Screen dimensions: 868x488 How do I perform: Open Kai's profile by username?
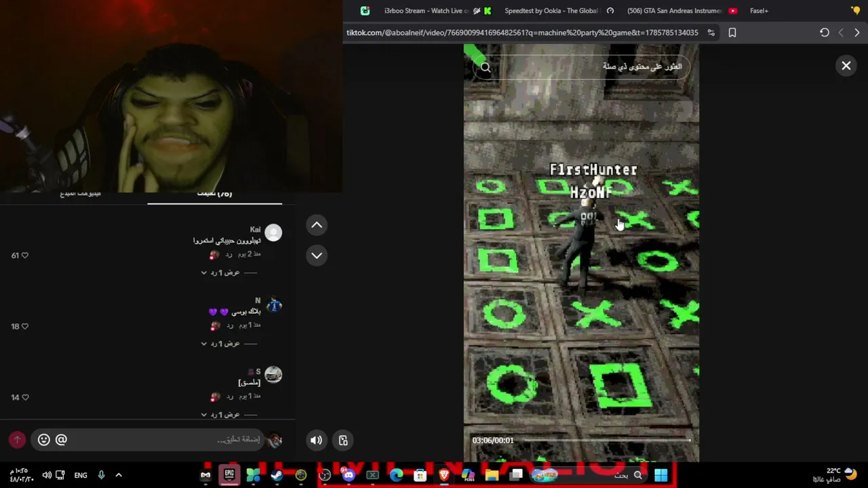255,230
